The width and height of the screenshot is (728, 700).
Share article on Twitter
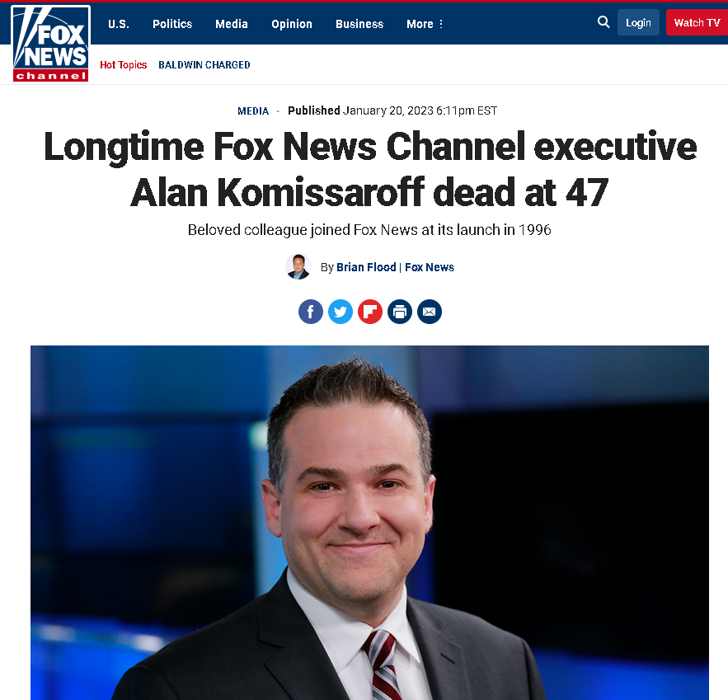pos(341,312)
